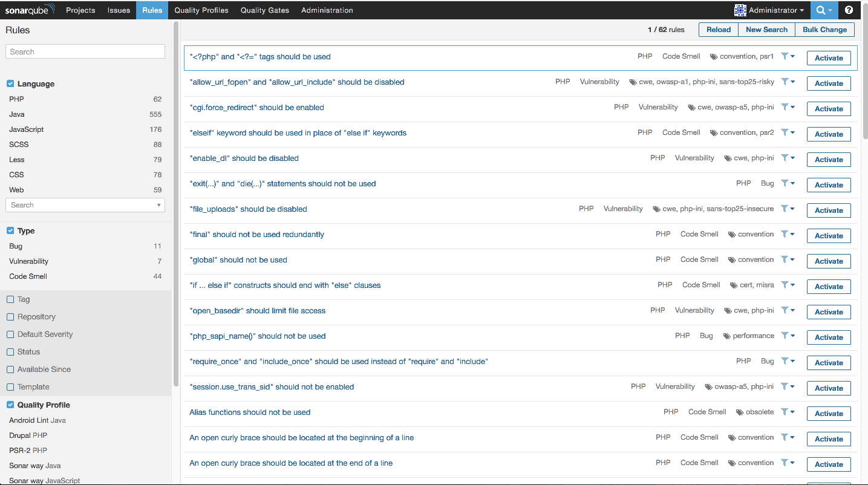Screen dimensions: 868x485
Task: Open the Issues menu item
Action: [119, 10]
